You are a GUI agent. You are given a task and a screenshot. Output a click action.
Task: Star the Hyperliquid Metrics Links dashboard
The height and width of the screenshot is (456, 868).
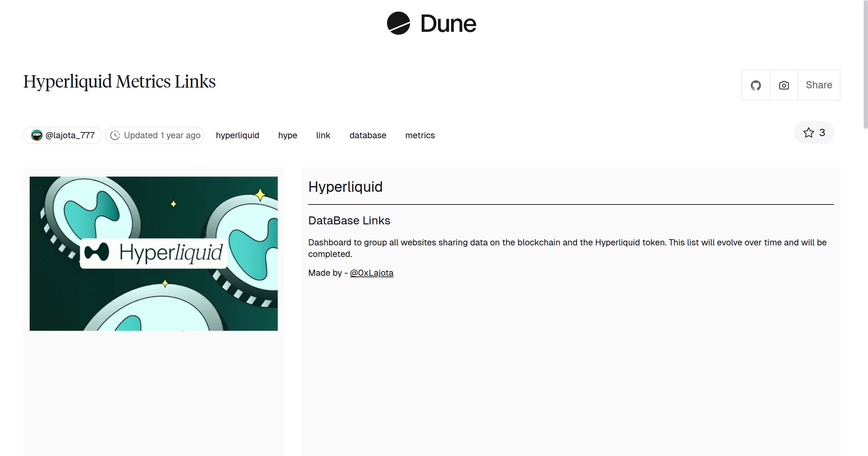coord(808,132)
